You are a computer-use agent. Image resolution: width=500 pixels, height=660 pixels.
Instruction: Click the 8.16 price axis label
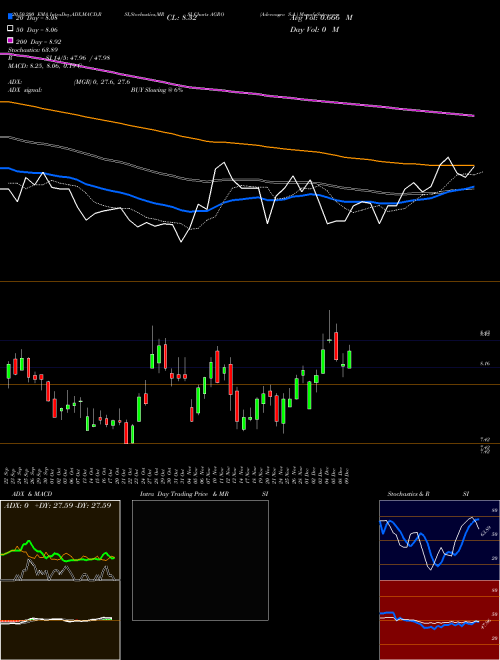tap(484, 363)
